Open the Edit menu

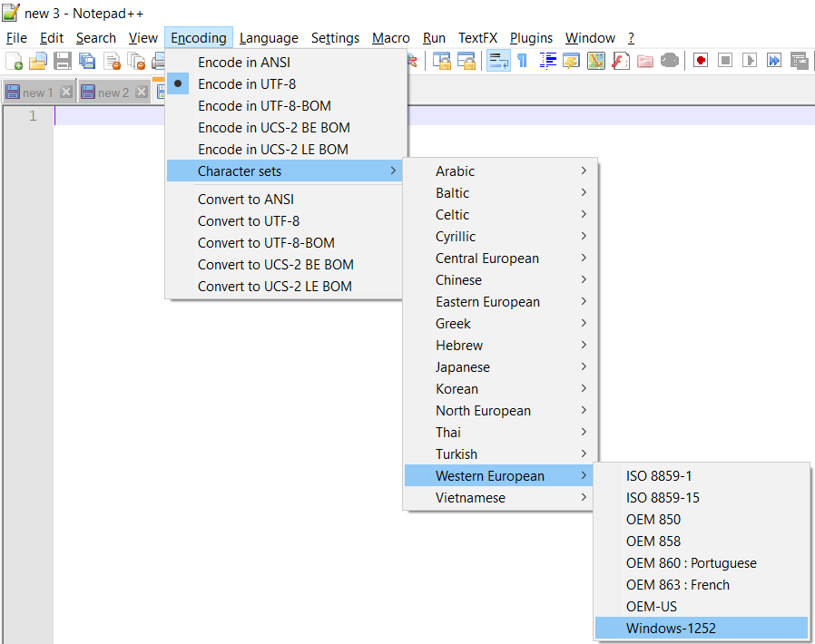tap(52, 38)
